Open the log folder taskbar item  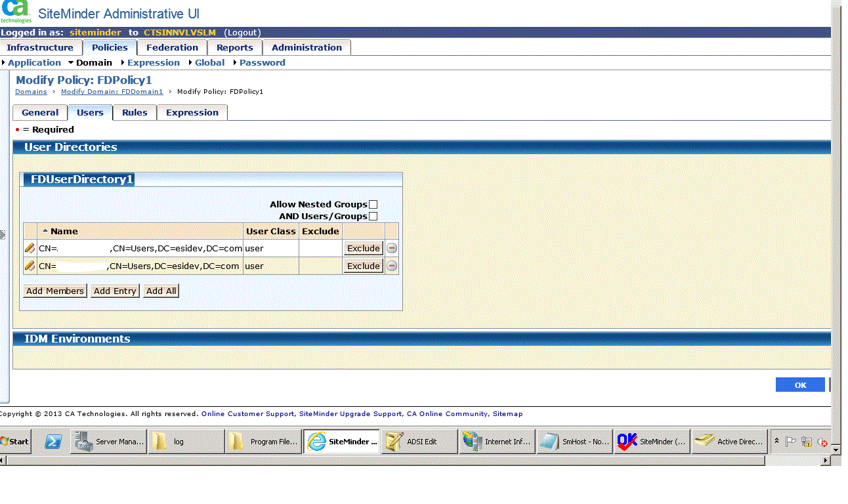point(186,442)
